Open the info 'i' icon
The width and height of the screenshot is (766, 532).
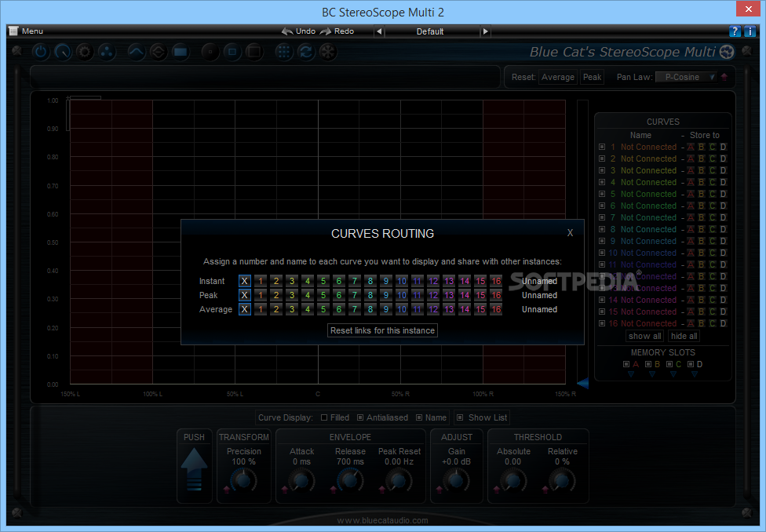(750, 31)
